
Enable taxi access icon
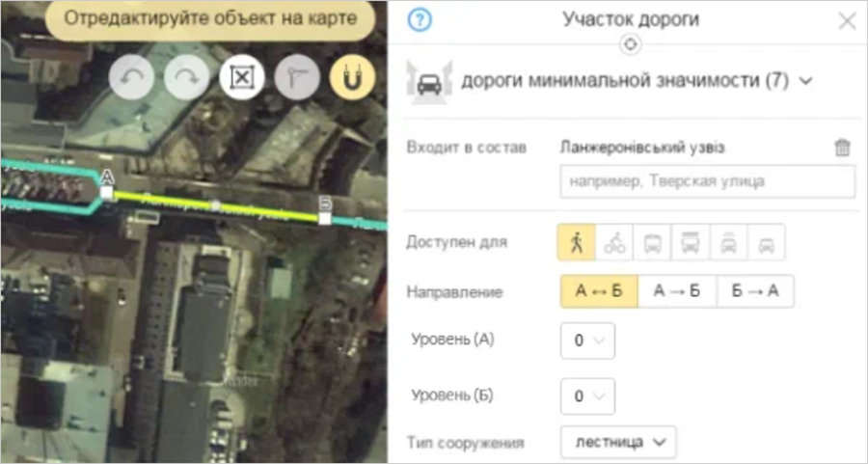(x=728, y=243)
